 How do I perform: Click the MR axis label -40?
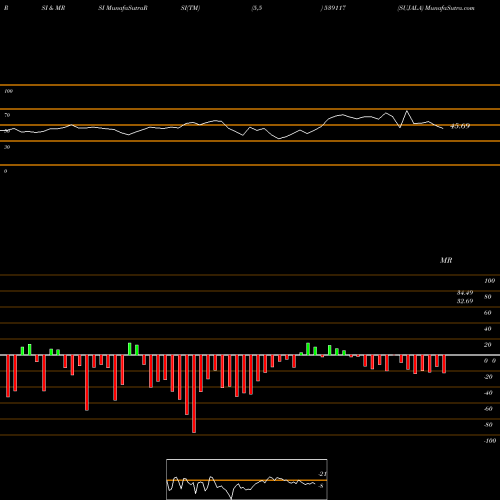coord(488,393)
